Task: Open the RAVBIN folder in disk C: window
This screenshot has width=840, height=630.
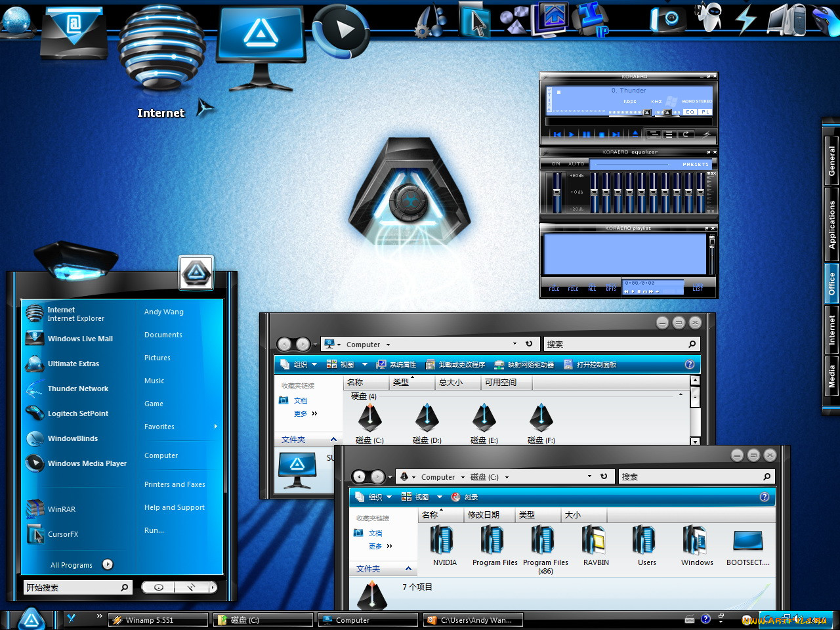Action: [x=596, y=546]
